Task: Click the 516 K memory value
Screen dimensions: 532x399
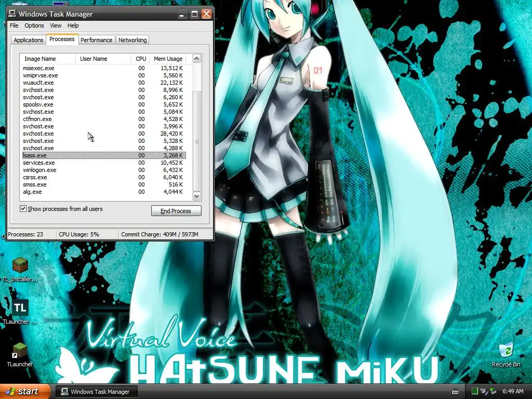Action: pyautogui.click(x=176, y=184)
